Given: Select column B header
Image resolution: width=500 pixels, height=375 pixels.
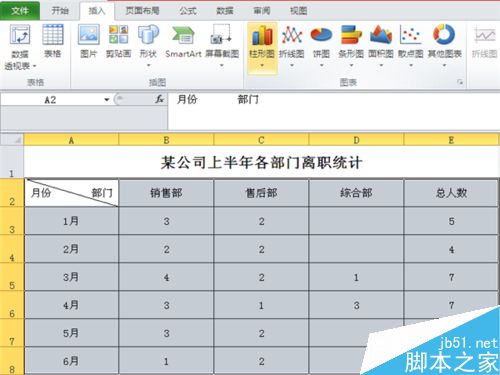Looking at the screenshot, I should pyautogui.click(x=166, y=140).
